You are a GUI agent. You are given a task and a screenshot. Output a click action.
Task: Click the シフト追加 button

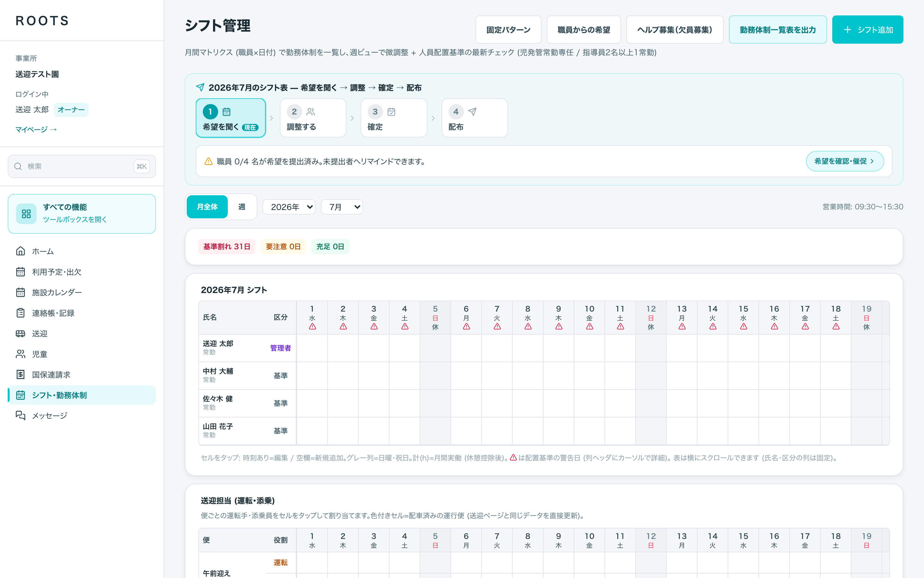pyautogui.click(x=868, y=30)
